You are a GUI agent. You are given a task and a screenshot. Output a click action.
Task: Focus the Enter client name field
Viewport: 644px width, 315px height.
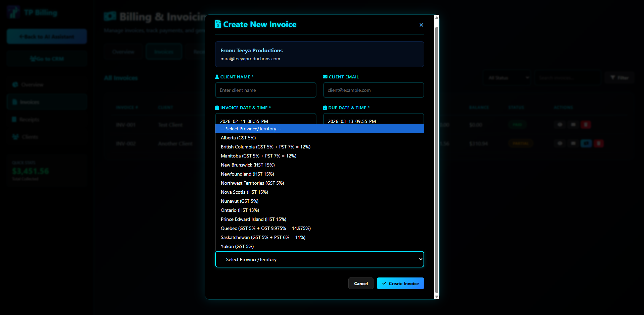pyautogui.click(x=265, y=90)
